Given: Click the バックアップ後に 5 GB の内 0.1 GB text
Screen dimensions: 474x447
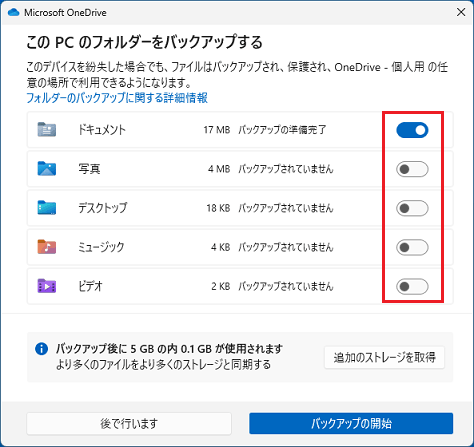Looking at the screenshot, I should click(x=169, y=349).
